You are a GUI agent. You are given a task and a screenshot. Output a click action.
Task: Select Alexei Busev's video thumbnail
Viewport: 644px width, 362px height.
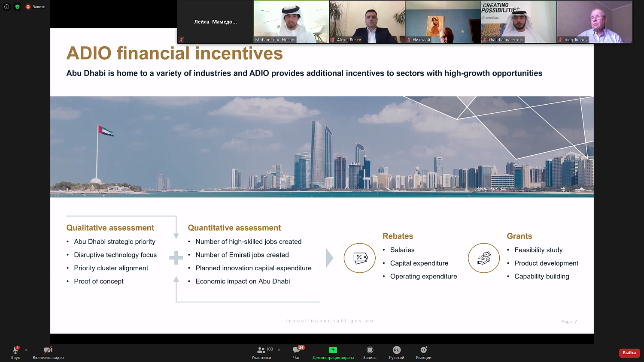pyautogui.click(x=367, y=22)
